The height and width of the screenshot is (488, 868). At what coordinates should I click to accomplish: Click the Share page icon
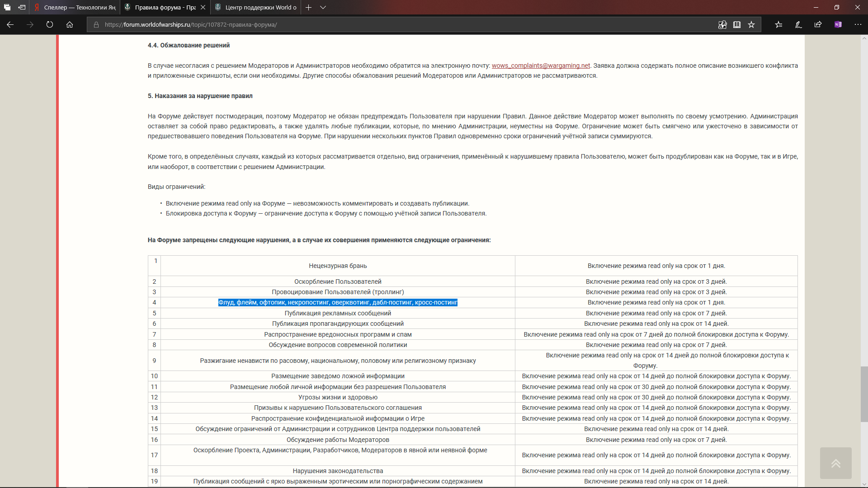[818, 24]
